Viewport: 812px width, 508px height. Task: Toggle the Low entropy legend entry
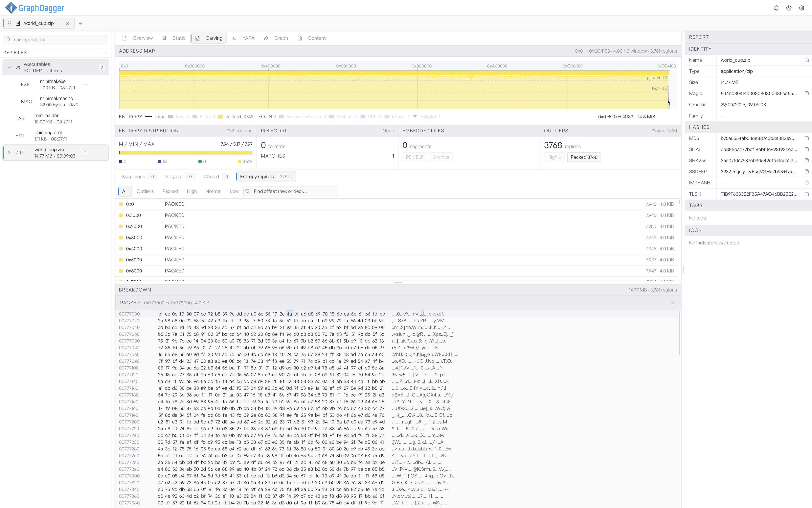coord(179,117)
